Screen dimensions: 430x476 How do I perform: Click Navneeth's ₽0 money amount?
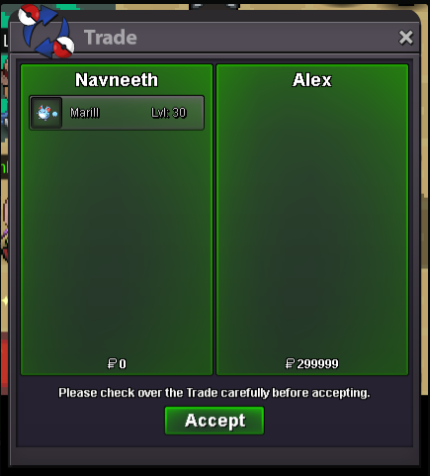pos(117,363)
